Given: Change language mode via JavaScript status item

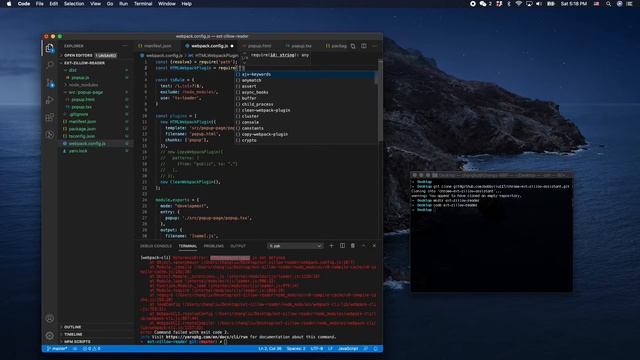Looking at the screenshot, I should click(x=348, y=349).
